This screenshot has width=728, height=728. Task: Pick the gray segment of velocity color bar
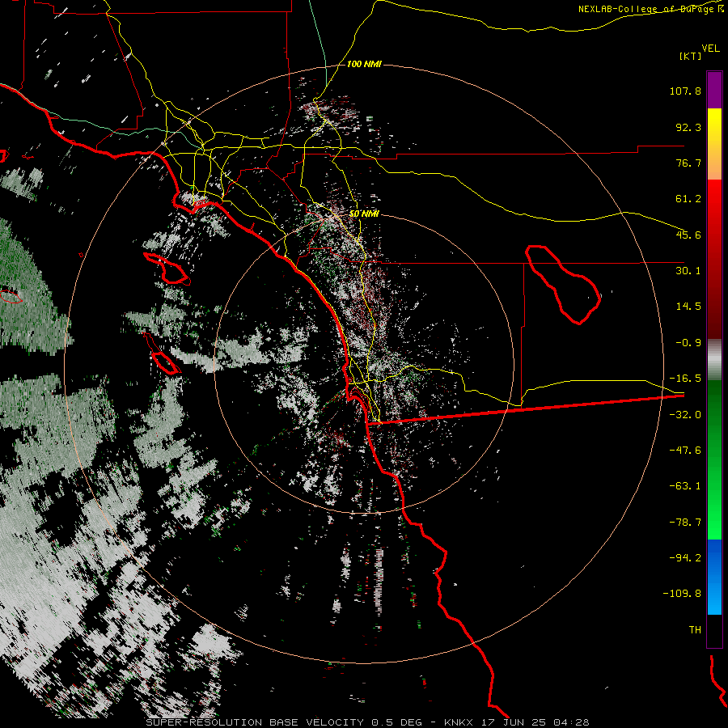(714, 360)
